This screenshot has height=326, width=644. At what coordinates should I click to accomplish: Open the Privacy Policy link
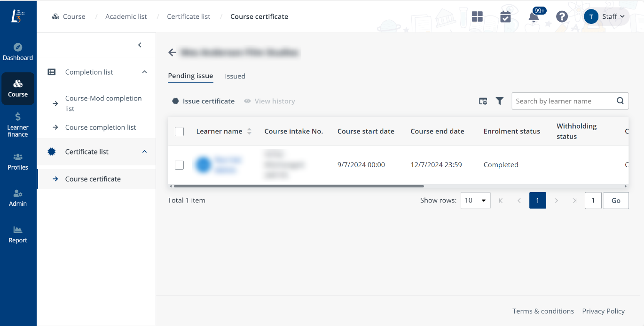[604, 311]
